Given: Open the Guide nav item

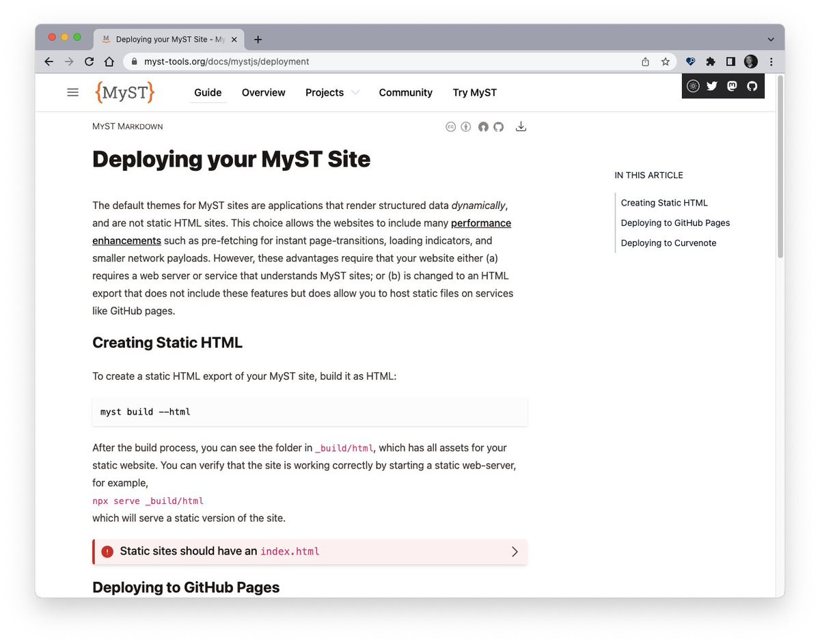Looking at the screenshot, I should click(208, 92).
